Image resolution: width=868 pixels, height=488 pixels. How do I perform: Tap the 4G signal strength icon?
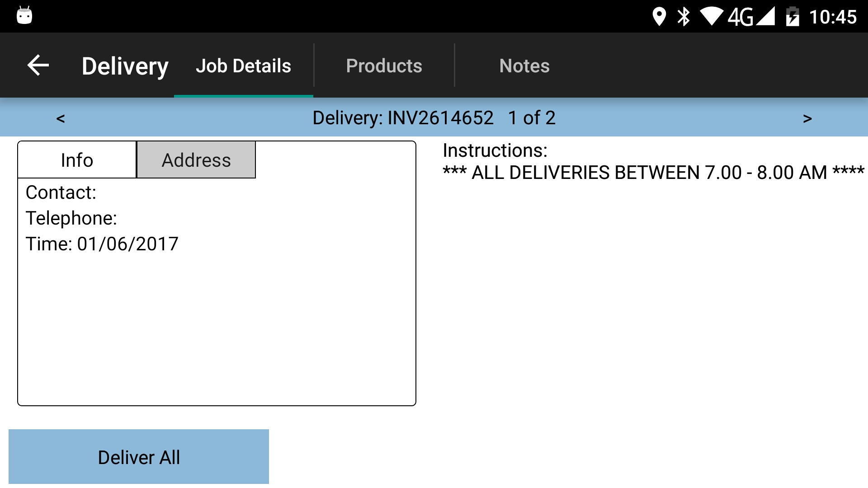coord(751,17)
